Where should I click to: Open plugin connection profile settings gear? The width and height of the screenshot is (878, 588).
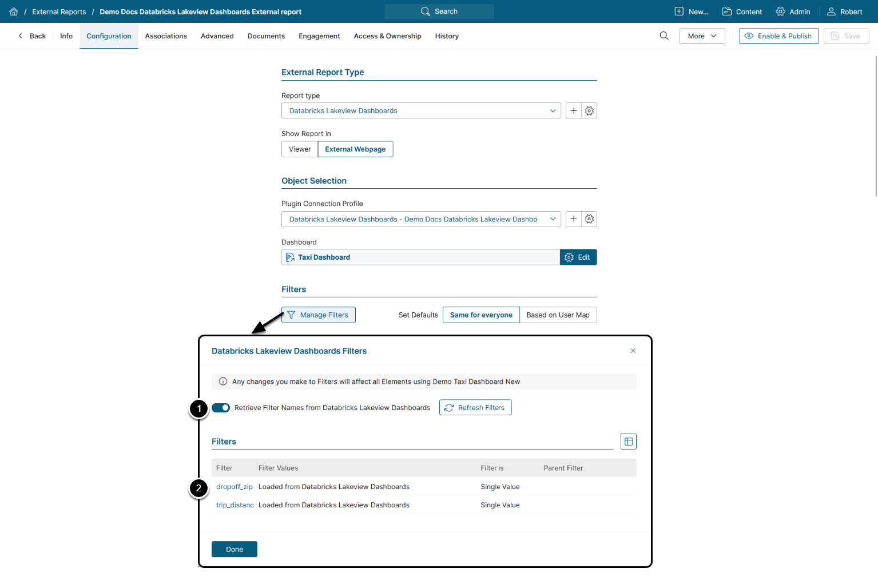pyautogui.click(x=590, y=219)
